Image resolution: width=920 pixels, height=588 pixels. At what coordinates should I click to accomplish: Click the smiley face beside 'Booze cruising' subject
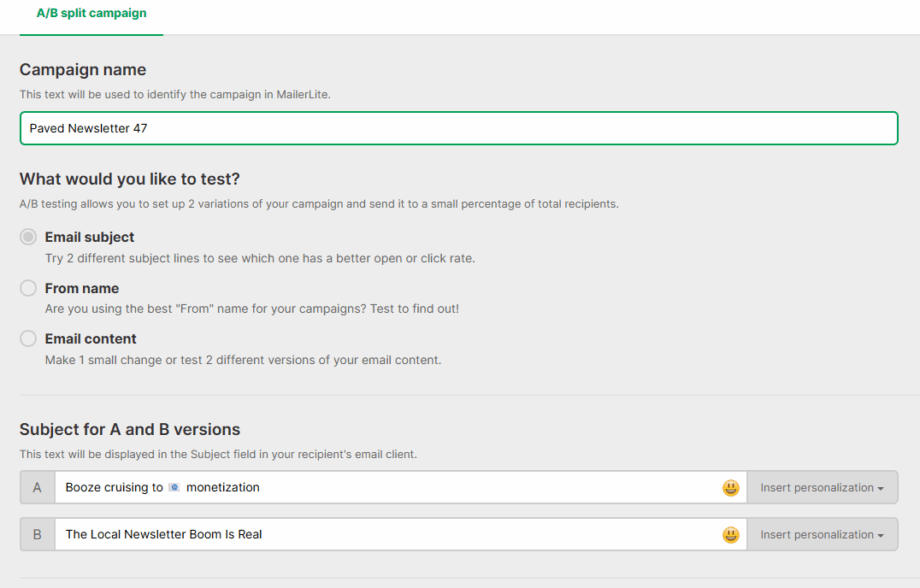click(x=730, y=487)
